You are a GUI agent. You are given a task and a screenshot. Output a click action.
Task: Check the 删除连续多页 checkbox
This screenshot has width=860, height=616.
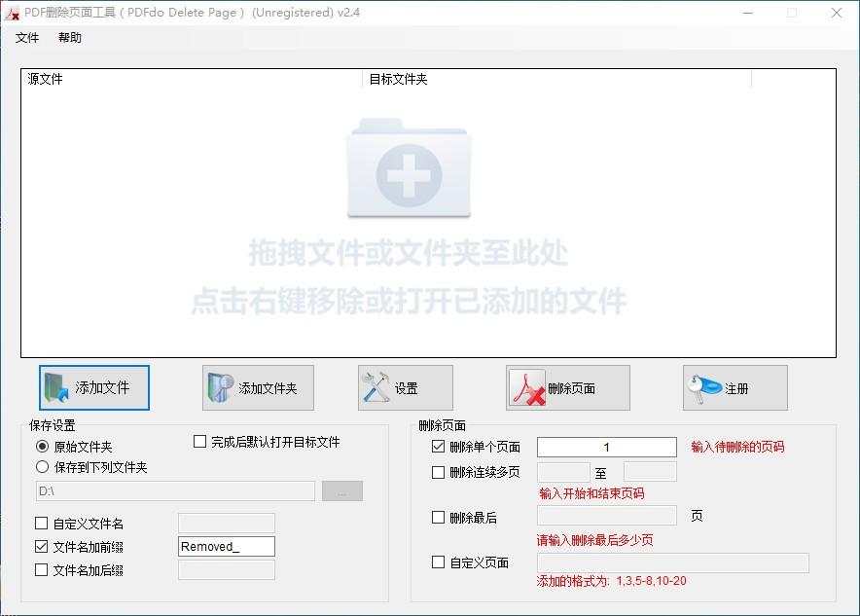point(438,472)
